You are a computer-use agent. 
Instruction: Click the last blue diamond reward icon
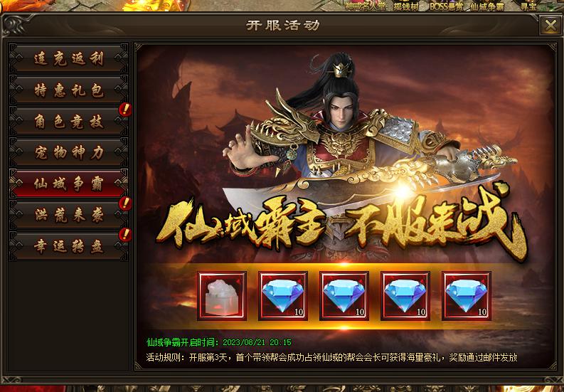(467, 296)
